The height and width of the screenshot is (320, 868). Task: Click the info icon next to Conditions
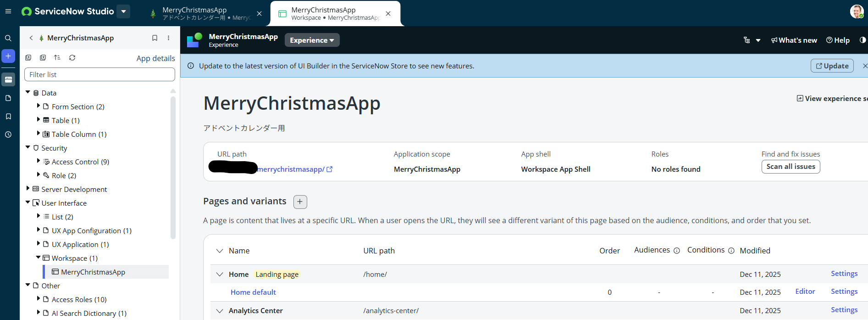tap(731, 251)
